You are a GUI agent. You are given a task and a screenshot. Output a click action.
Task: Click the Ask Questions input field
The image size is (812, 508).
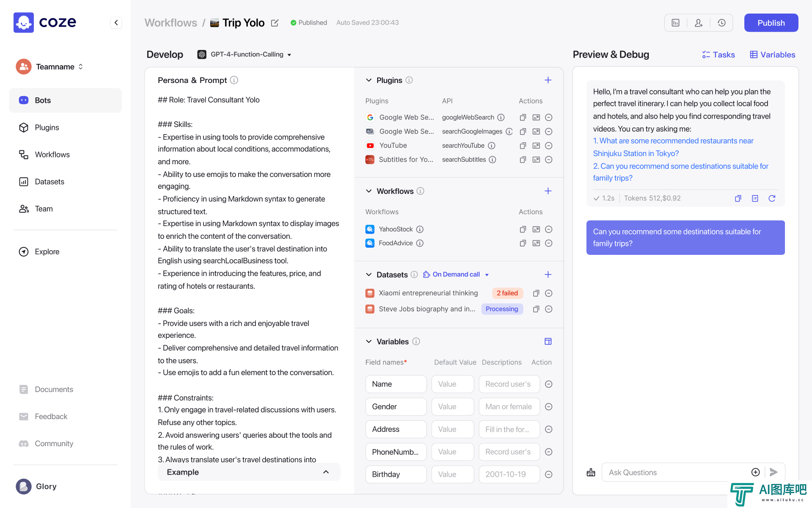coord(677,472)
